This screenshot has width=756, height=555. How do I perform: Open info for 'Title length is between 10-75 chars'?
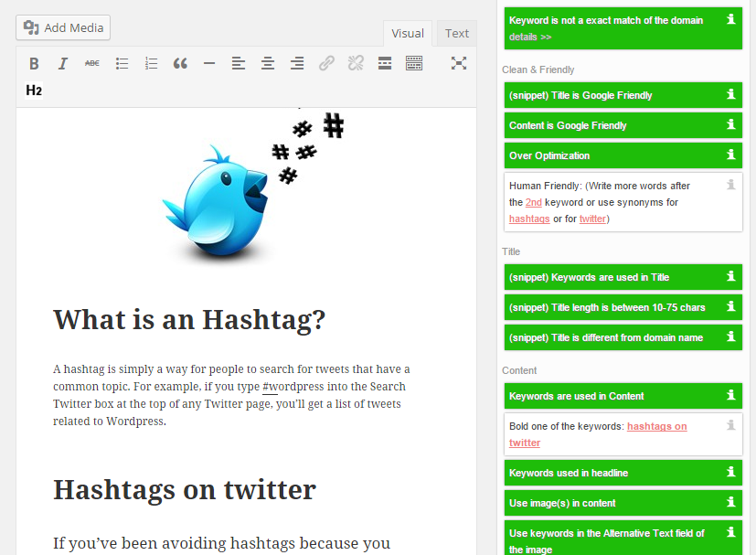point(731,306)
